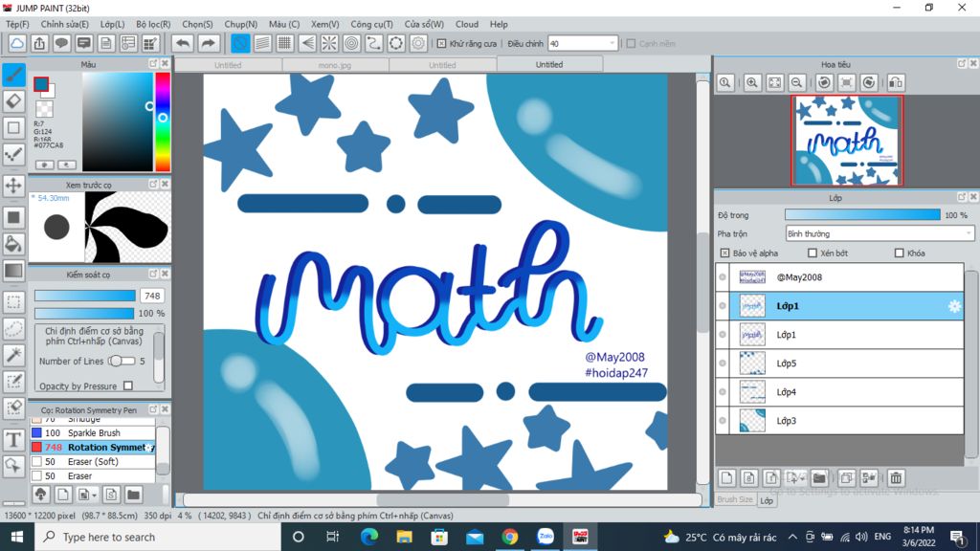The width and height of the screenshot is (980, 551).
Task: Zoom in on the Navigator panel
Action: coord(752,82)
